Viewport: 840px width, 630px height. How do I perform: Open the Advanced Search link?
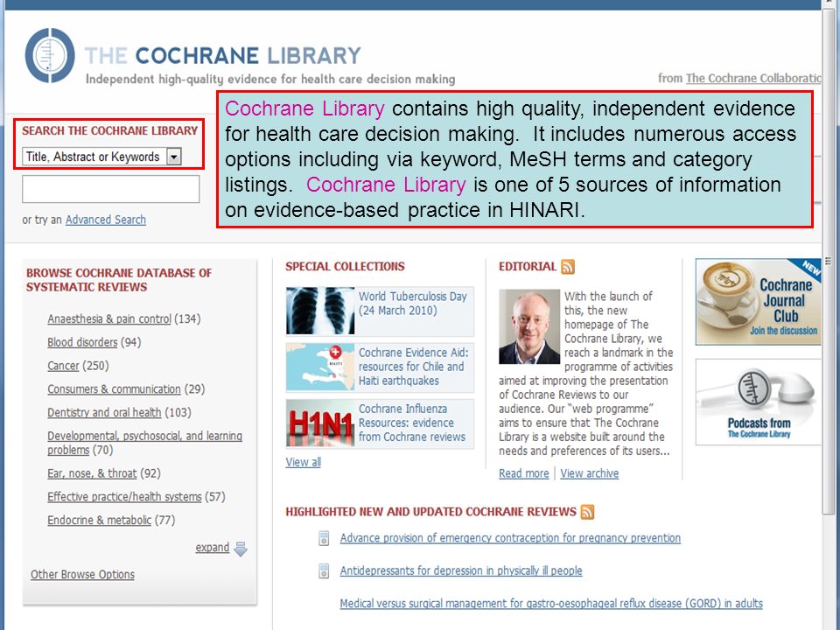(x=106, y=220)
